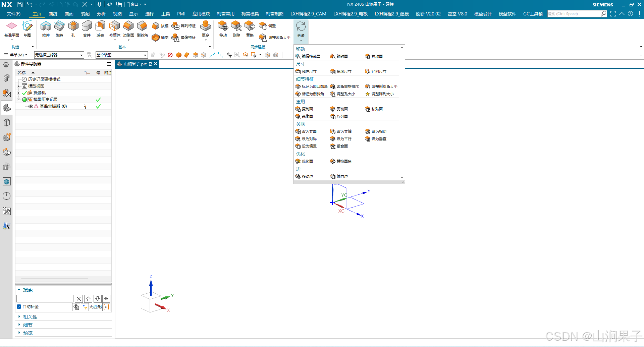This screenshot has height=347, width=644.
Task: Switch to the 分析 ribbon tab
Action: 101,14
